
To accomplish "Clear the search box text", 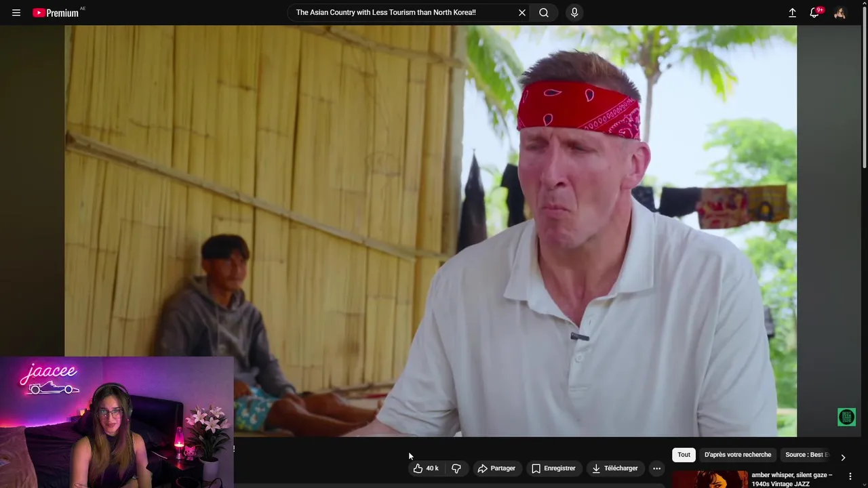I will (522, 12).
